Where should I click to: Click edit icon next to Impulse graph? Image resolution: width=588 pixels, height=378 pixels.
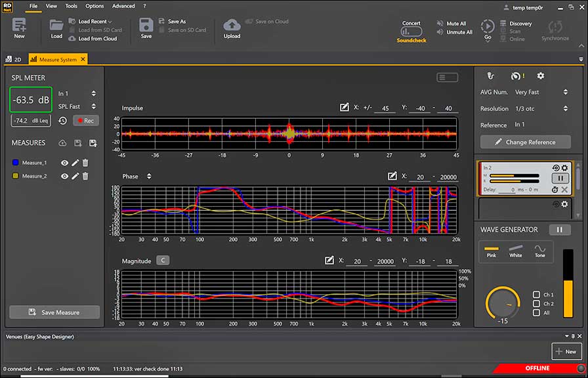point(345,107)
